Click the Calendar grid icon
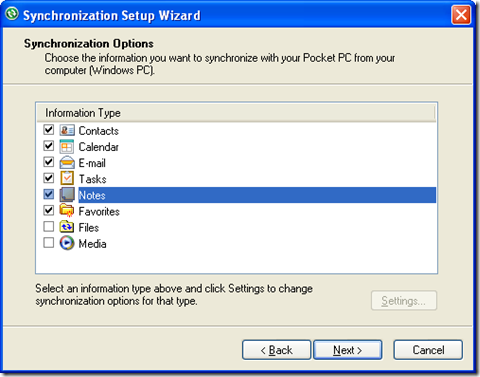Screen dimensions: 480x377 (x=67, y=146)
